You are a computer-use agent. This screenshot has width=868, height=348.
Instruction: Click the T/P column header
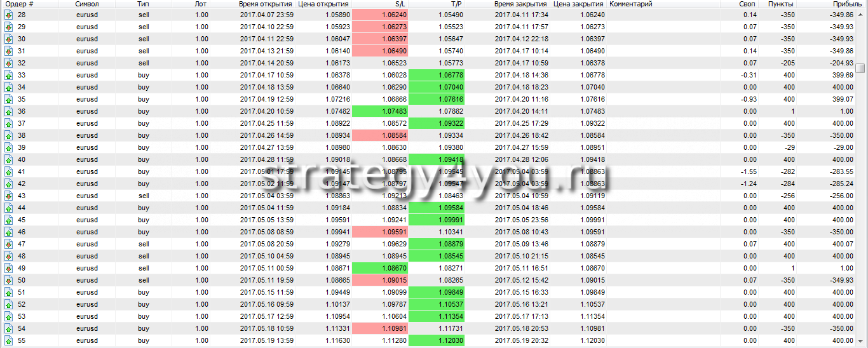click(437, 4)
